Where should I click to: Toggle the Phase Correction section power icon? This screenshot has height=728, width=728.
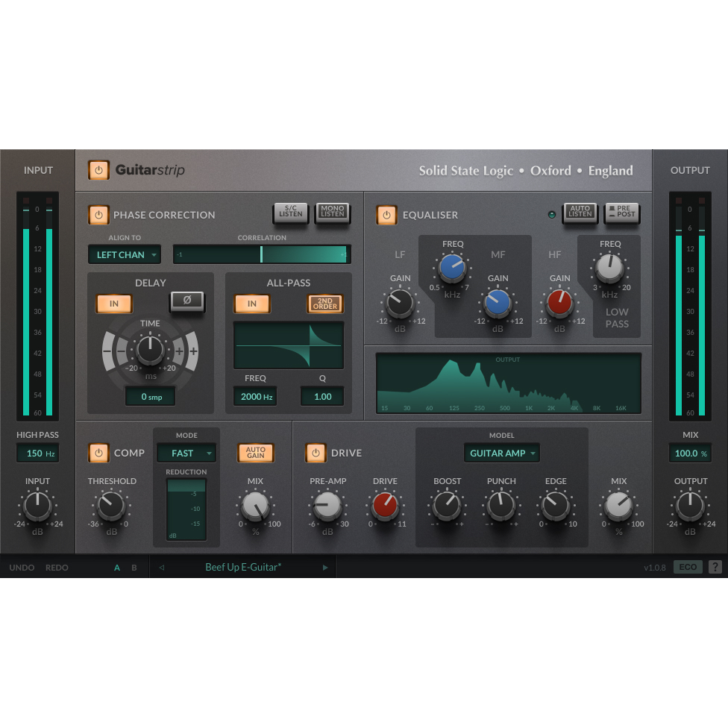(x=98, y=215)
